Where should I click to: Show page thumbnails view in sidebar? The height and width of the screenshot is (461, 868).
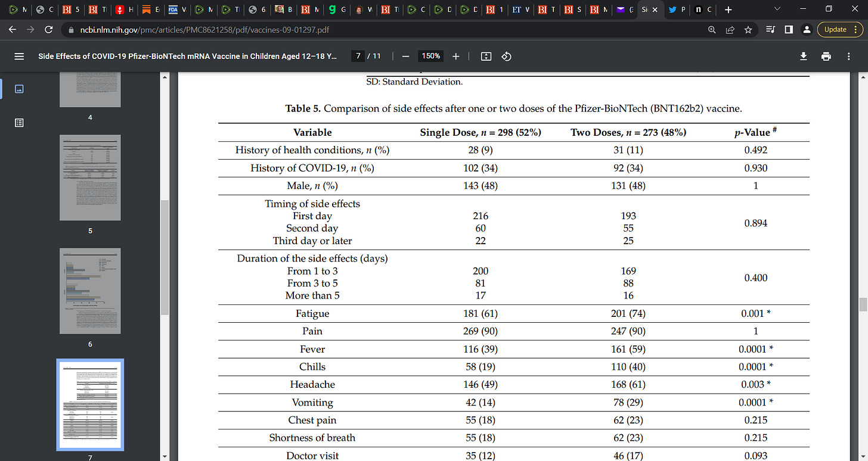(x=19, y=89)
